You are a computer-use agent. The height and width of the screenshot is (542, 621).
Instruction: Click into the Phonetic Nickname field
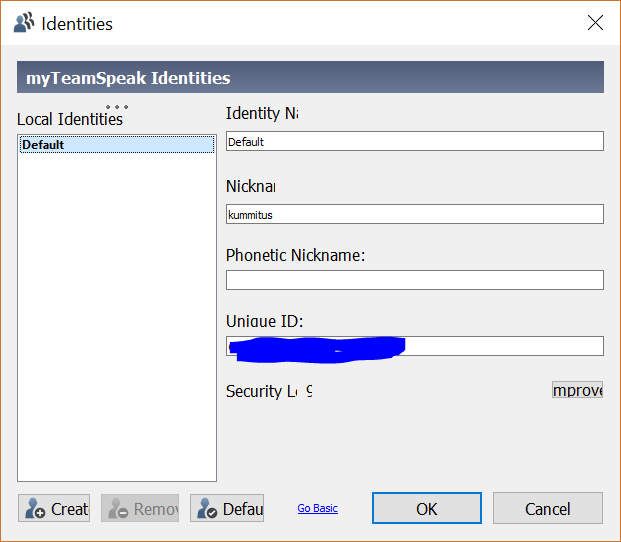(x=414, y=280)
